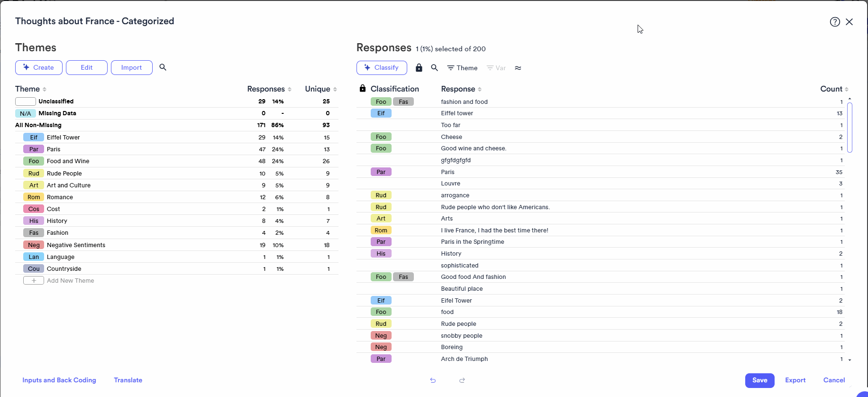Click the empty Unclassified tag box
Viewport: 868px width, 397px height.
click(x=26, y=102)
